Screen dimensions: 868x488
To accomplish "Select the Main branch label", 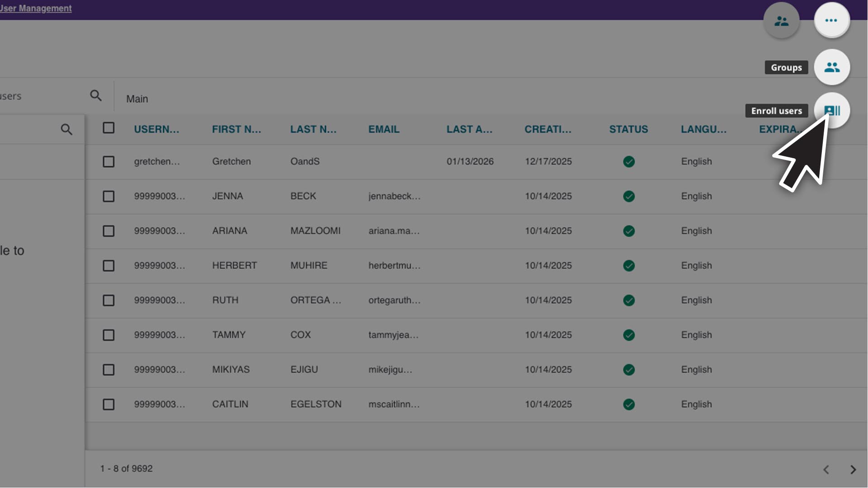I will [x=137, y=99].
